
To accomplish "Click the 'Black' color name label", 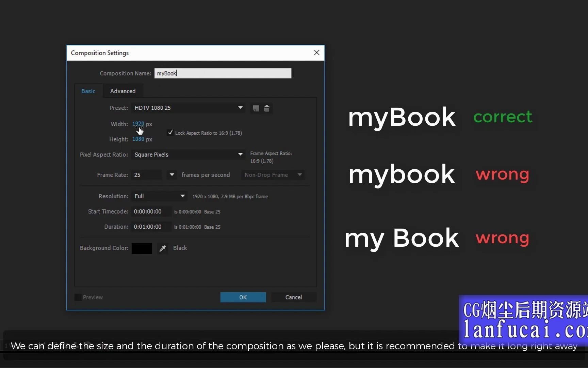I will pos(180,248).
